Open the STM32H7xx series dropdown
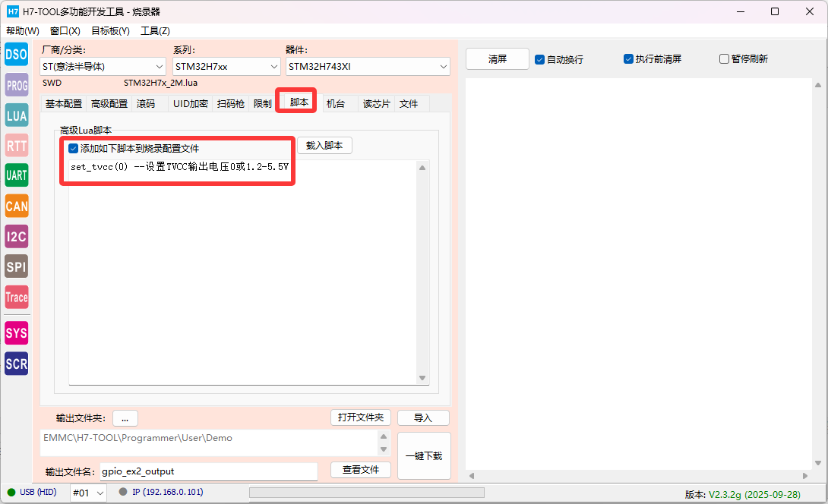 [x=226, y=67]
